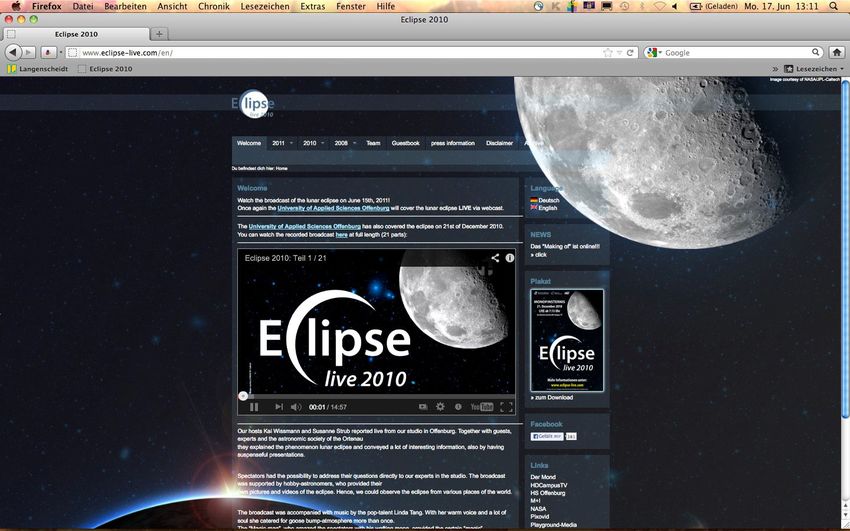Click the Wi-Fi status icon
850x531 pixels.
coord(660,7)
